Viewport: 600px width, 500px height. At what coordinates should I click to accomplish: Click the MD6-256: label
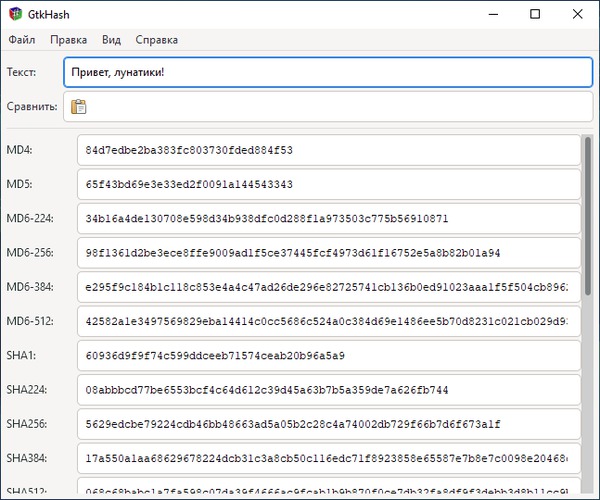[30, 253]
